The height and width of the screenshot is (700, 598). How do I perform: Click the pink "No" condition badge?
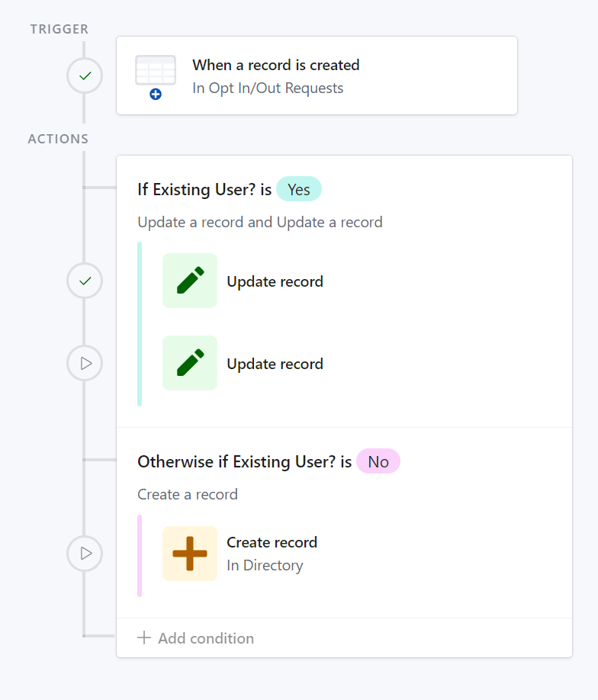tap(378, 461)
